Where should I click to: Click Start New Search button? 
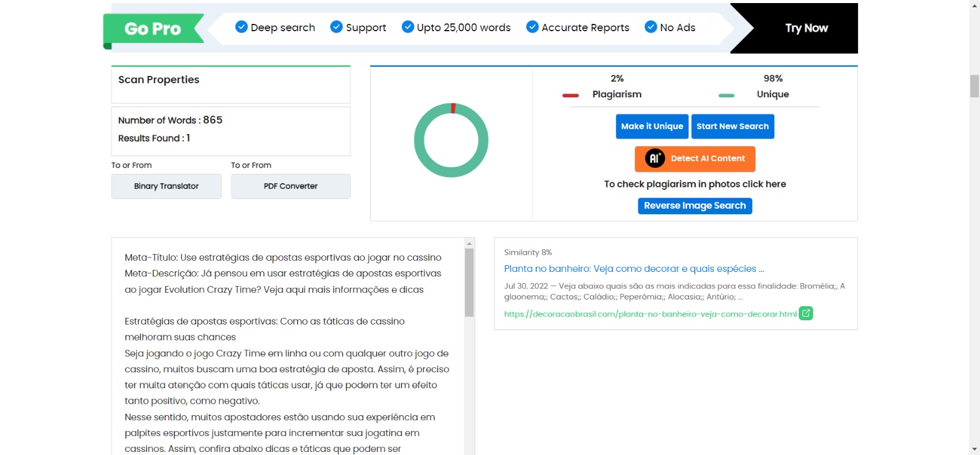pos(733,126)
